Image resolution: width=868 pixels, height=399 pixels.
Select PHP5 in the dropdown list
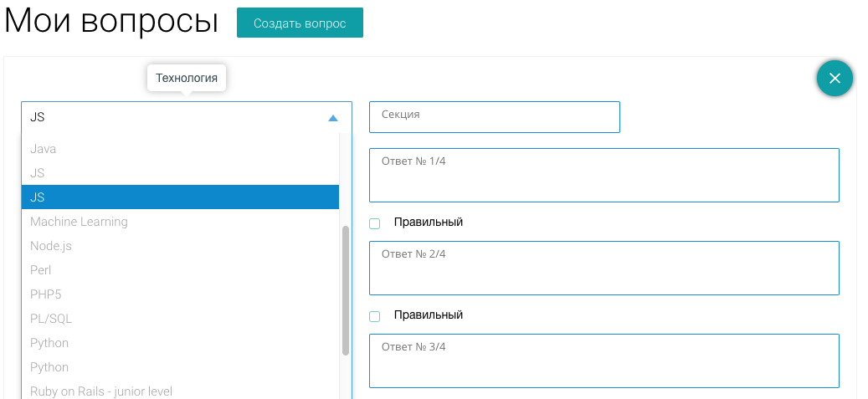tap(180, 294)
